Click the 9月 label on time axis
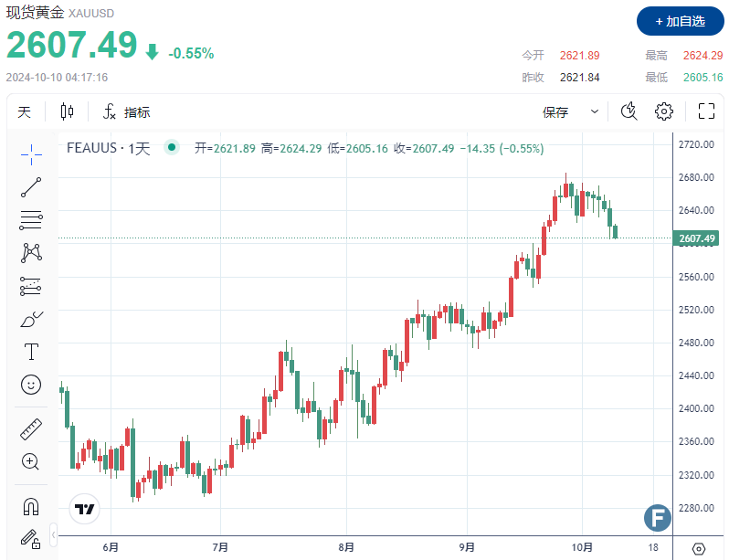Screen dimensions: 729x560 [x=467, y=547]
